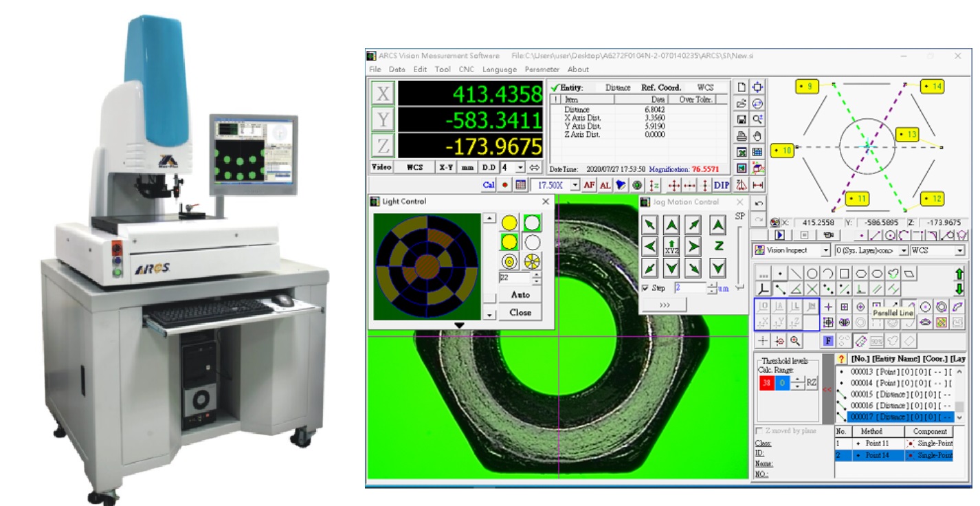The width and height of the screenshot is (980, 506).
Task: Toggle the Z moved by plane checkbox
Action: point(759,431)
